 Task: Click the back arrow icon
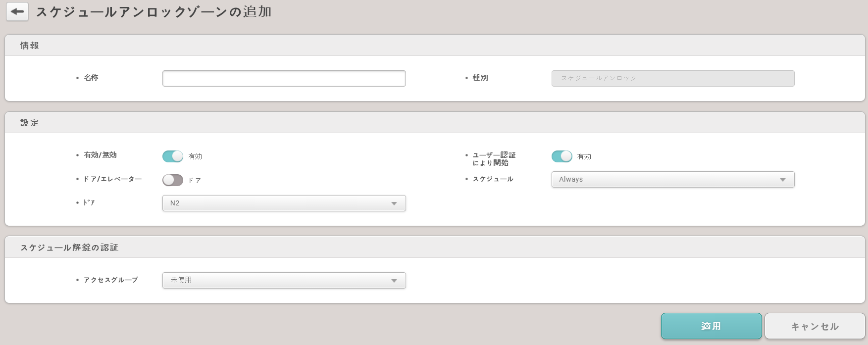(17, 12)
